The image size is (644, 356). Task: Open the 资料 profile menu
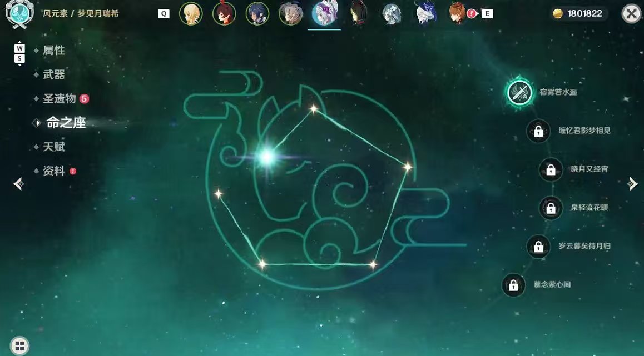(x=54, y=171)
